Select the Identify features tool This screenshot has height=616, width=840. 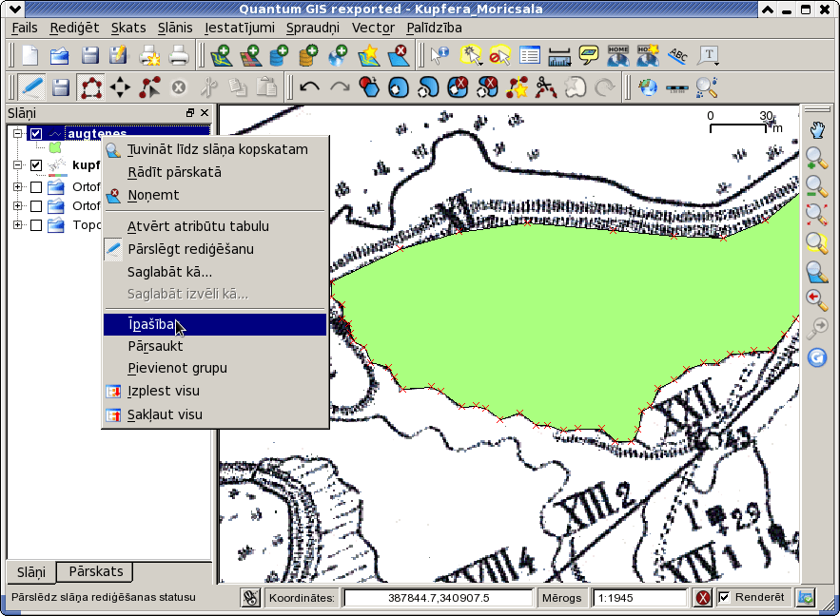(440, 55)
